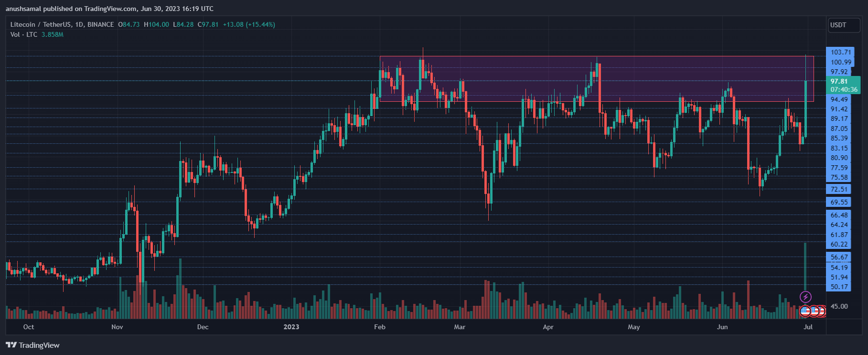The image size is (868, 355).
Task: Click the Apr label on time axis
Action: tap(548, 327)
